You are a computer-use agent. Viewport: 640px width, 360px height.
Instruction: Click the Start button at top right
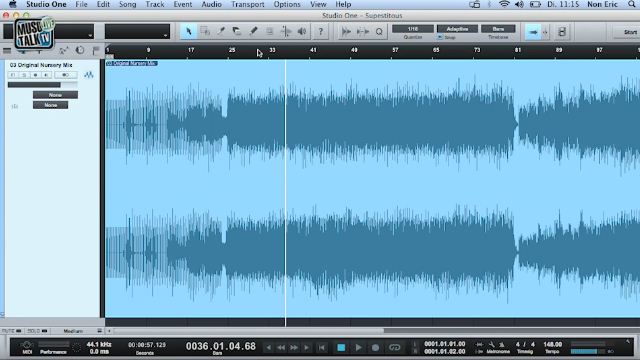coord(629,32)
